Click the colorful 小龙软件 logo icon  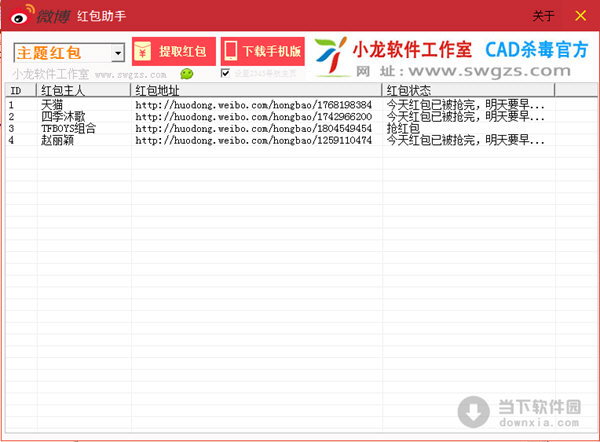[331, 56]
